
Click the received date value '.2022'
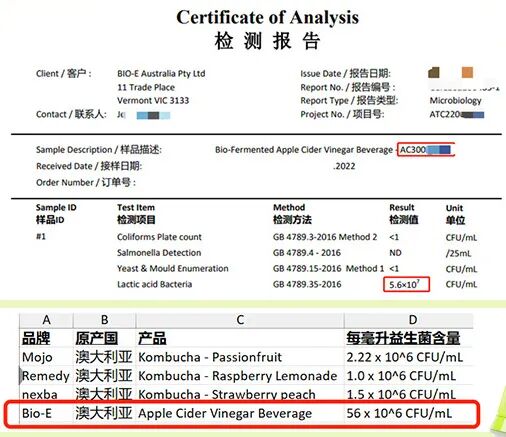coord(344,166)
